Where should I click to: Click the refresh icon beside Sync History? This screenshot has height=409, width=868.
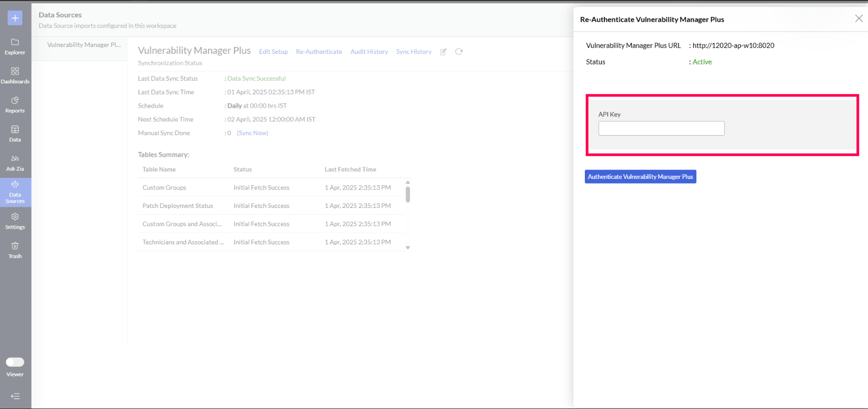pos(459,52)
